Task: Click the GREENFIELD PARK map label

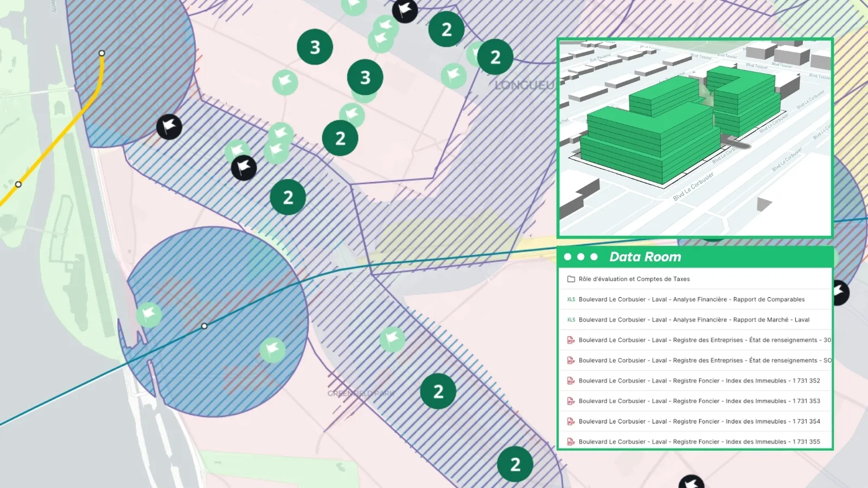Action: tap(360, 393)
